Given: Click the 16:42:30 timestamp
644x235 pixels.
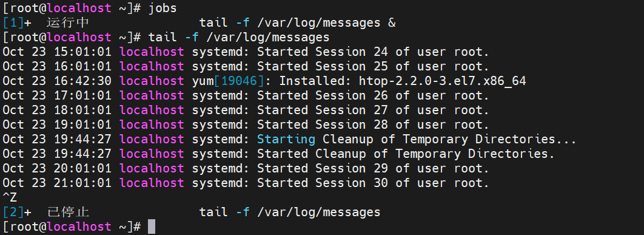Looking at the screenshot, I should point(82,81).
